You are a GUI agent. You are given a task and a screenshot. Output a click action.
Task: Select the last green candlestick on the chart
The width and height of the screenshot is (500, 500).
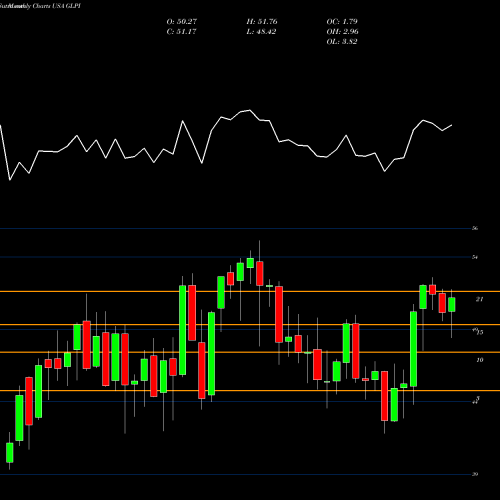click(x=452, y=305)
